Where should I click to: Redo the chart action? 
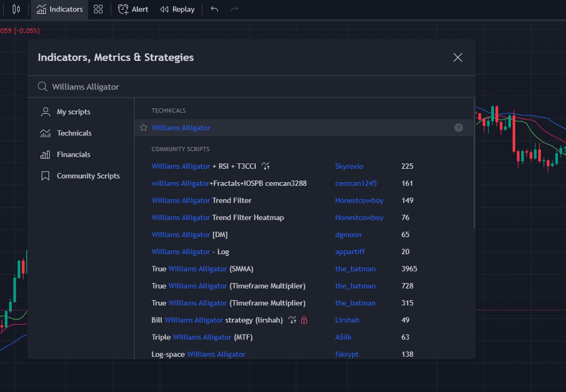(x=235, y=9)
